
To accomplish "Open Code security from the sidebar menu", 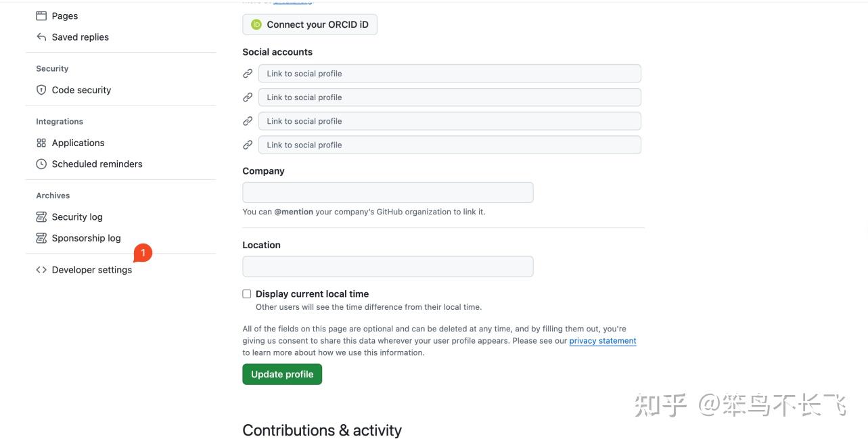I will [81, 89].
